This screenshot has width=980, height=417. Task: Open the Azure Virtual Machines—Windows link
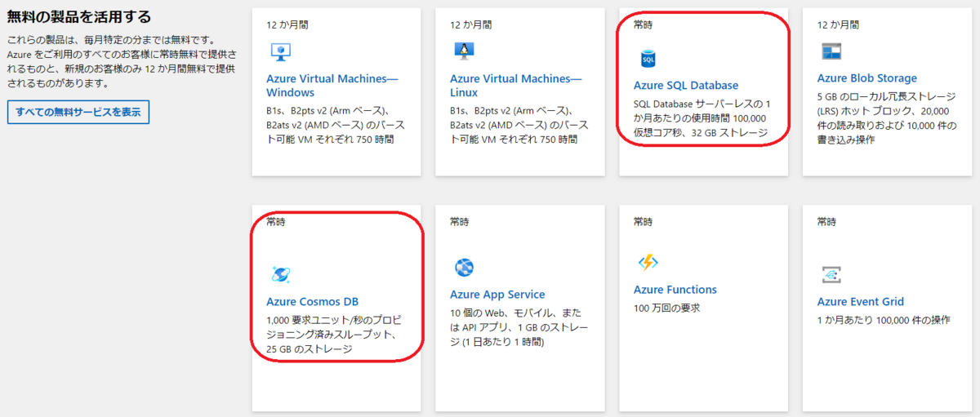tap(332, 86)
